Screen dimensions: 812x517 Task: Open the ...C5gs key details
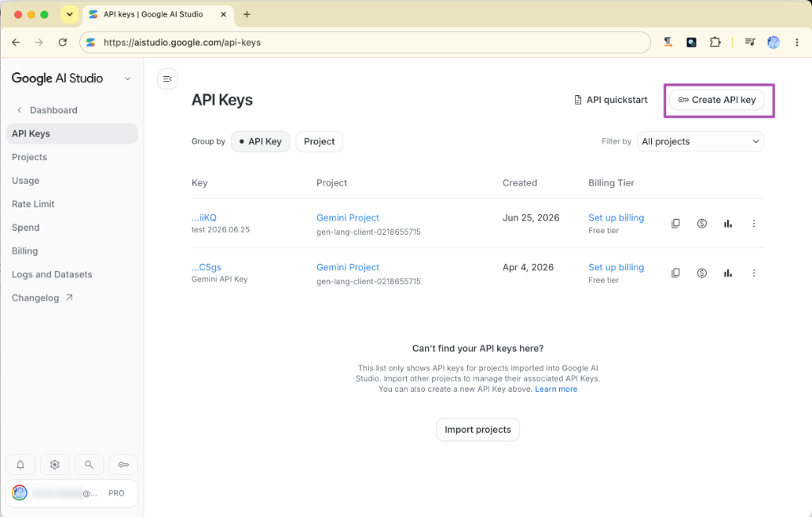click(x=206, y=267)
